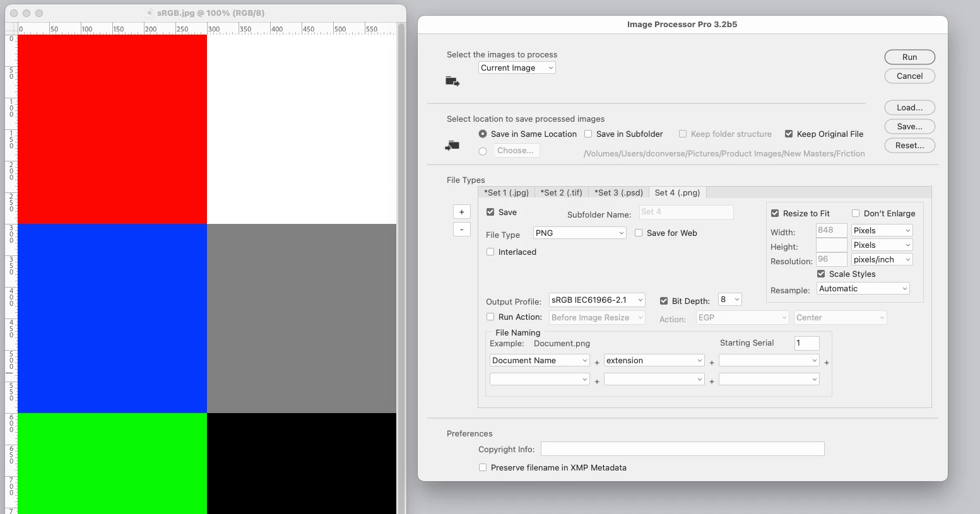Select the Set 4 (.png) tab

click(x=677, y=192)
